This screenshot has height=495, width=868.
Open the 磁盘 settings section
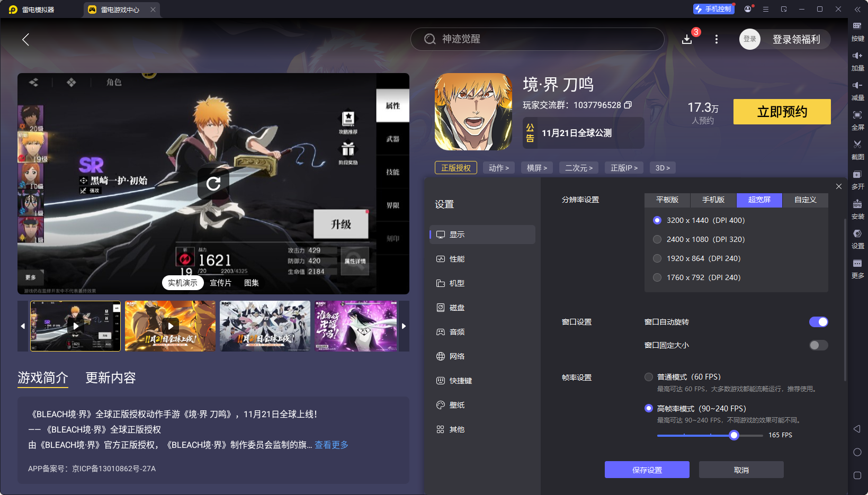pos(482,308)
